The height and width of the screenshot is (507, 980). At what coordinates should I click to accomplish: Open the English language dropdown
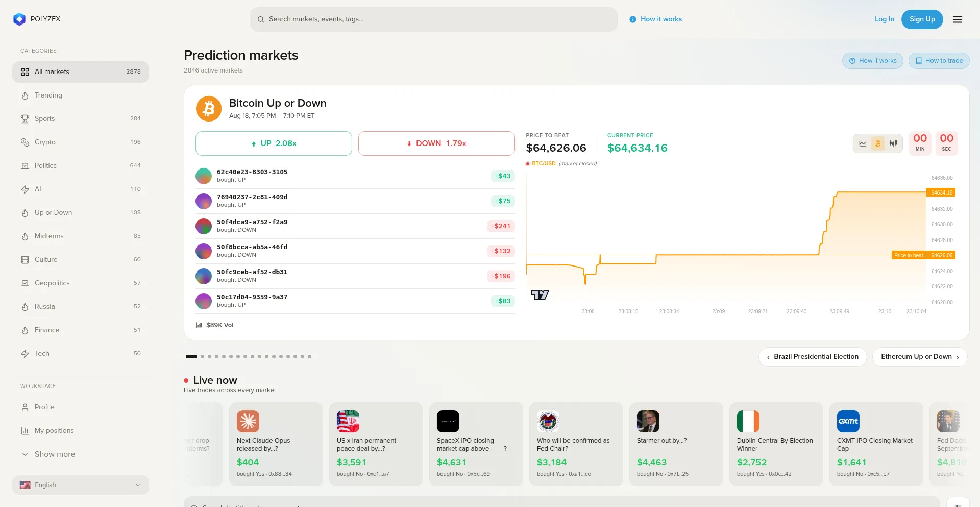point(81,485)
